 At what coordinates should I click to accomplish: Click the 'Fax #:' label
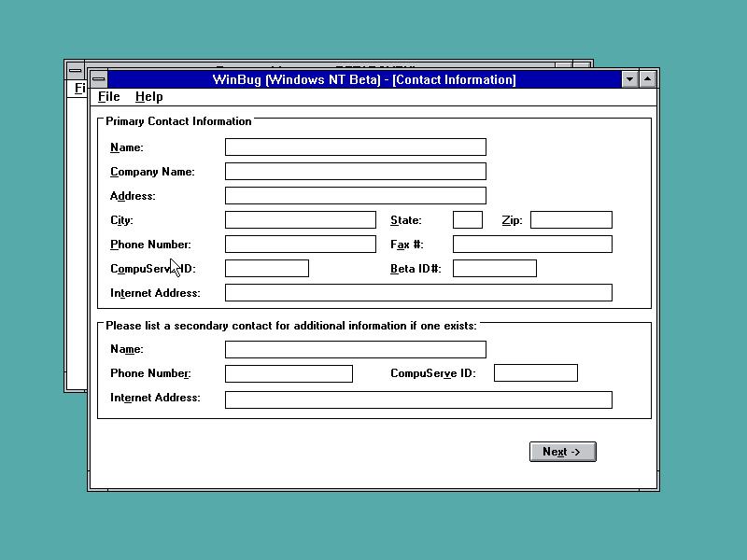[406, 245]
